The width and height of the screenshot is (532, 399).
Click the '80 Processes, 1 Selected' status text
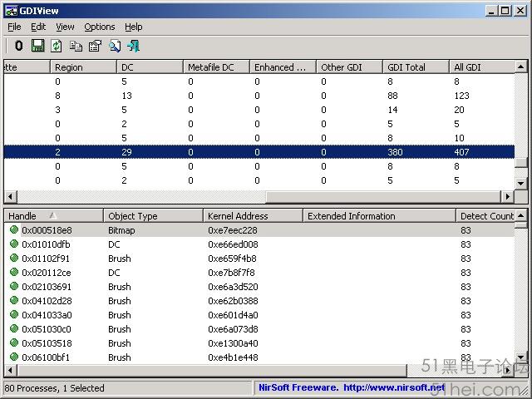pos(54,388)
